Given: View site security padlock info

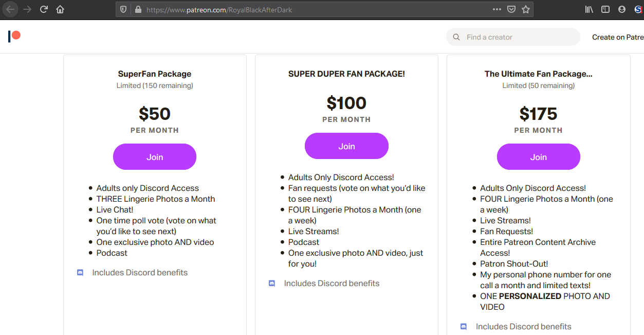Looking at the screenshot, I should pos(138,9).
